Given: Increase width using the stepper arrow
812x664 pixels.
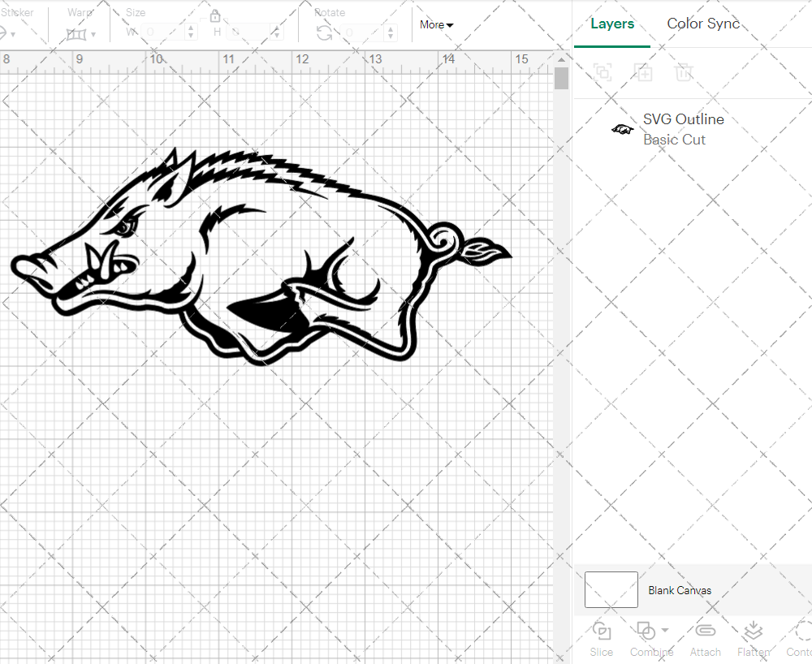Looking at the screenshot, I should pyautogui.click(x=192, y=27).
